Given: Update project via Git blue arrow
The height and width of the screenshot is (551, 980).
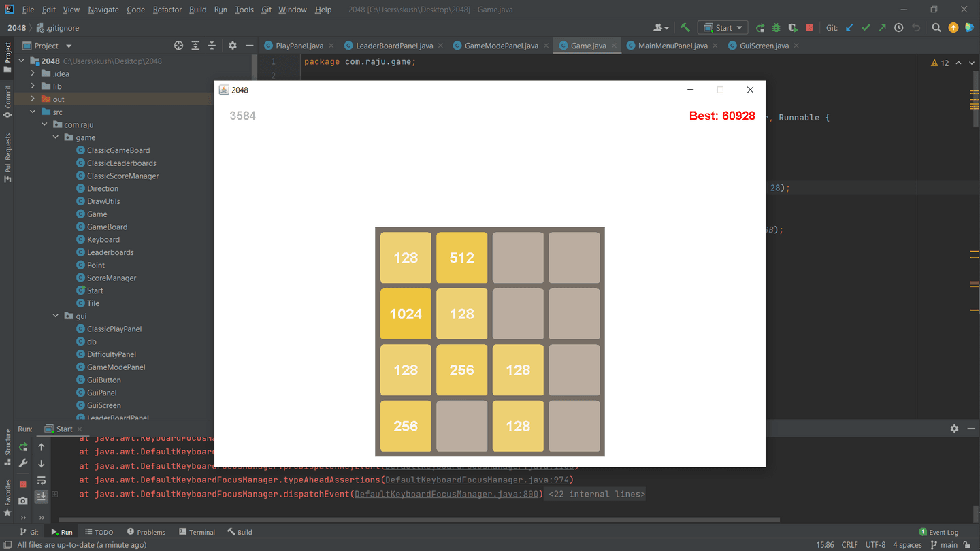Looking at the screenshot, I should point(849,28).
